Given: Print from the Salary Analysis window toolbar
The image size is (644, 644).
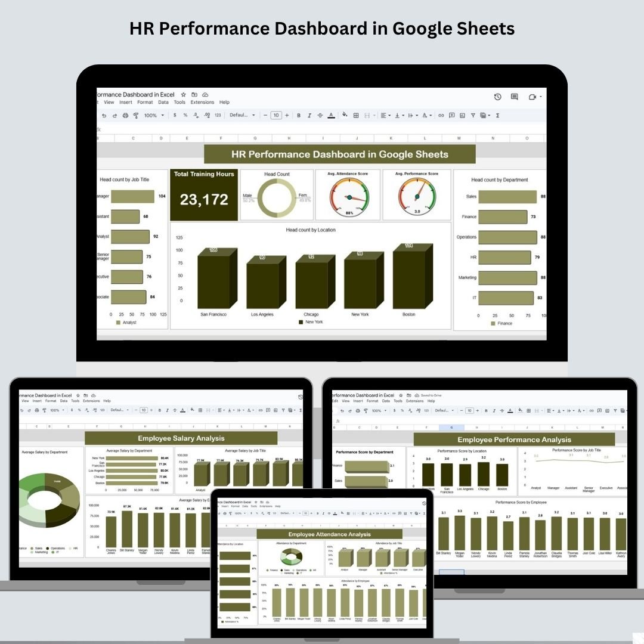Looking at the screenshot, I should pyautogui.click(x=36, y=410).
